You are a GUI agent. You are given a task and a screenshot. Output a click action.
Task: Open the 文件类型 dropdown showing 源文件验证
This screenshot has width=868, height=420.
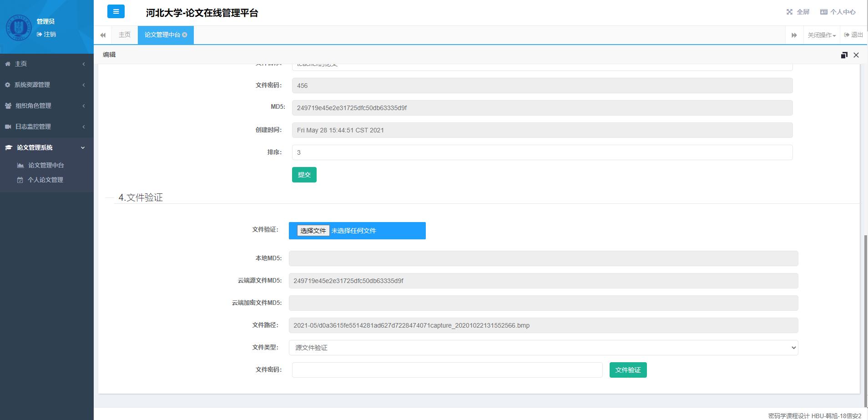pyautogui.click(x=544, y=348)
